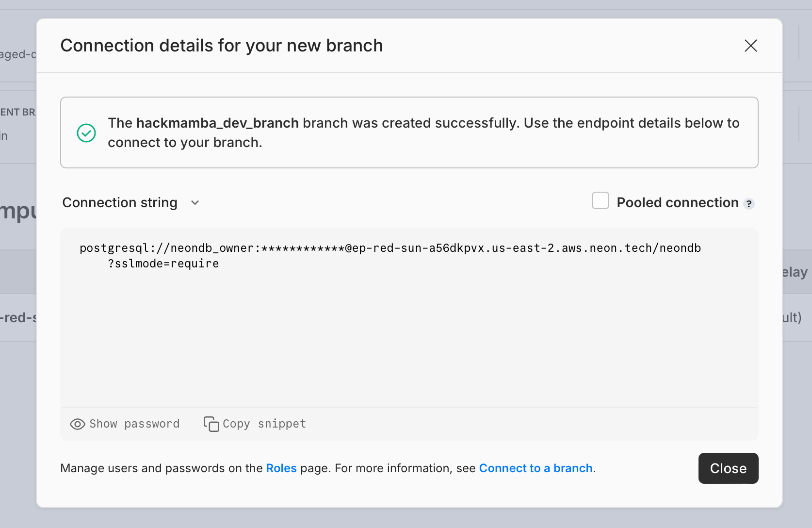Enable the Pooled connection checkbox

601,201
